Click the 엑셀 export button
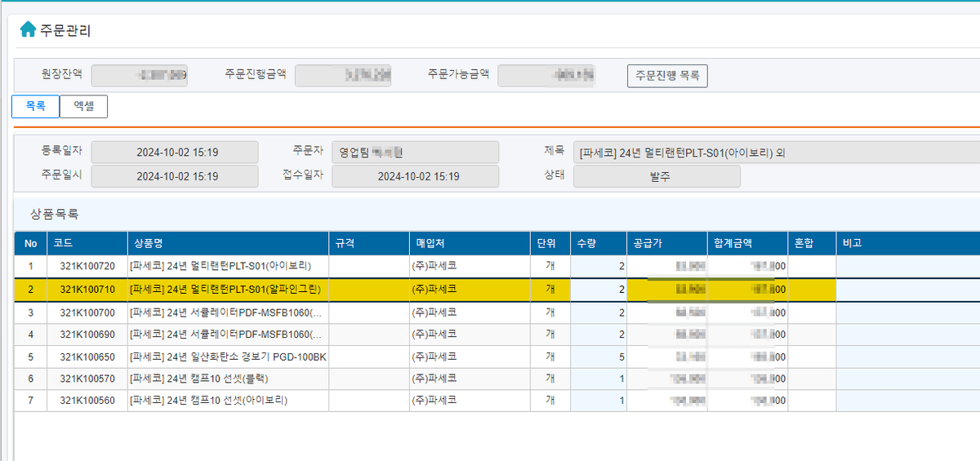The width and height of the screenshot is (980, 461). 83,106
